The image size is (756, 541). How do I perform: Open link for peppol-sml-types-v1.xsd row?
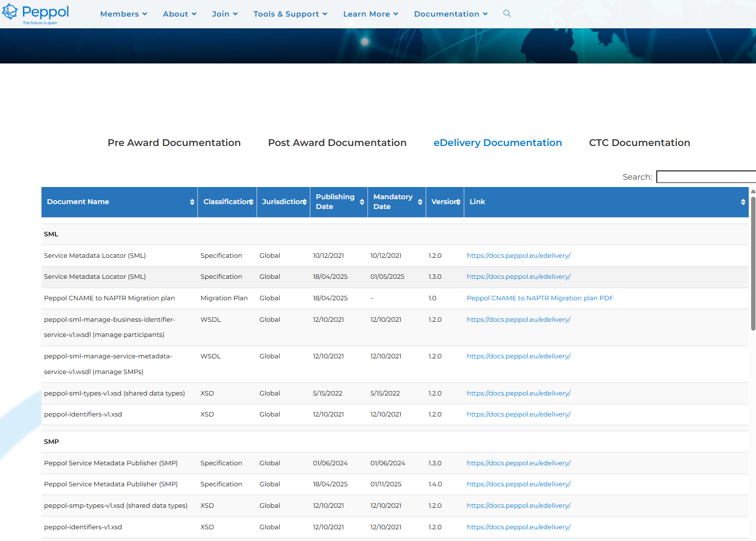(x=518, y=393)
